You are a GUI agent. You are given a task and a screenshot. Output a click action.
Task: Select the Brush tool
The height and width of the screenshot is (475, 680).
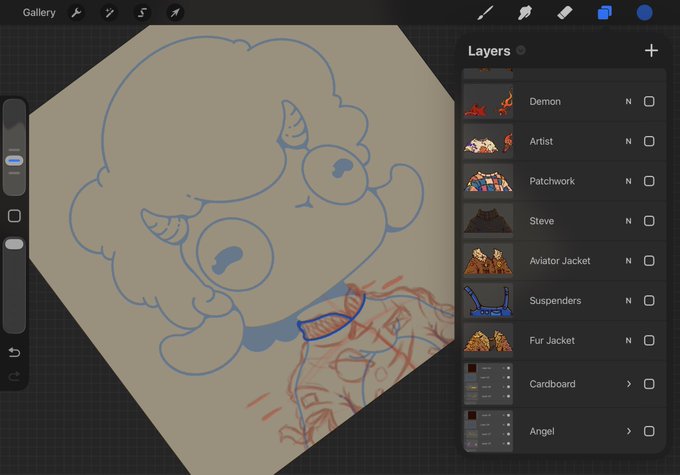click(485, 13)
